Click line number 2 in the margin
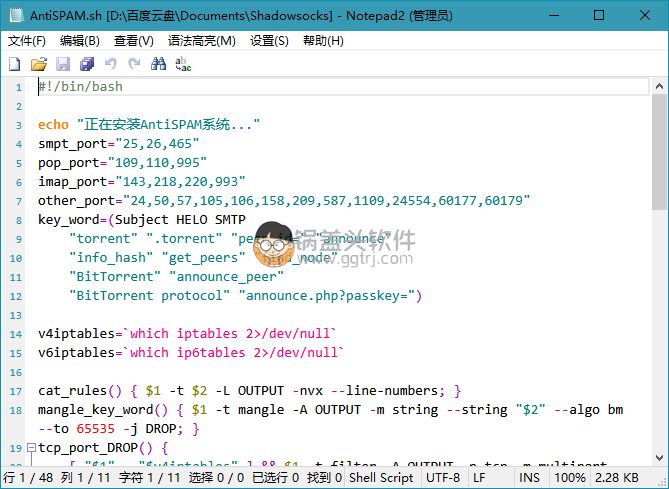Screen dimensions: 669x489 click(x=19, y=106)
